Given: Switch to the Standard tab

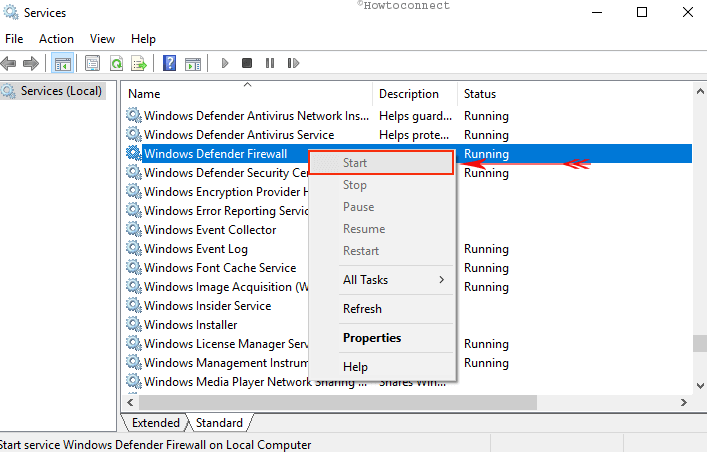Looking at the screenshot, I should click(x=220, y=423).
